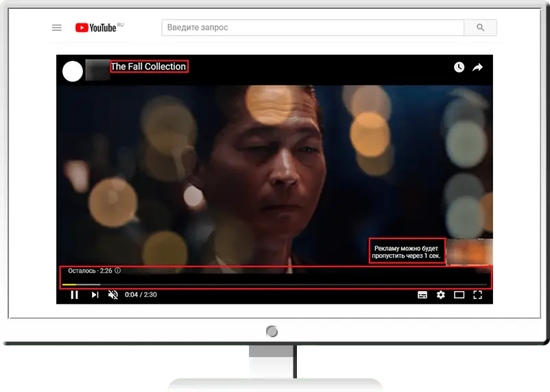Click the "0:04 / 2:30" time display
The image size is (550, 392).
pos(141,295)
